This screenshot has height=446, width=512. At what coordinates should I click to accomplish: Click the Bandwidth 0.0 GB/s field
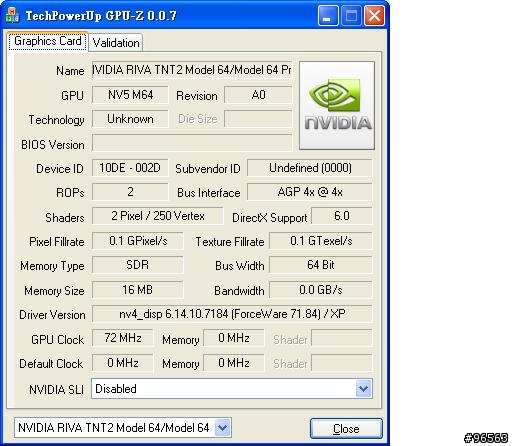coord(321,290)
